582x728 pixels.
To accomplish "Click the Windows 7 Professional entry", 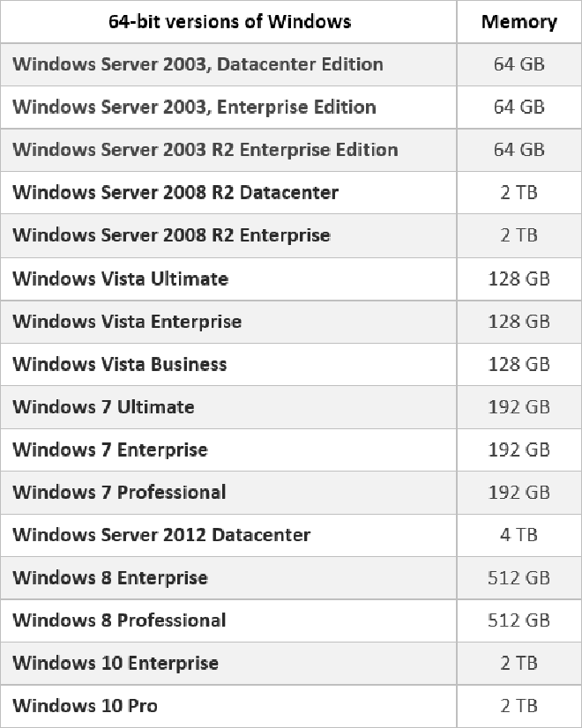I will [120, 493].
